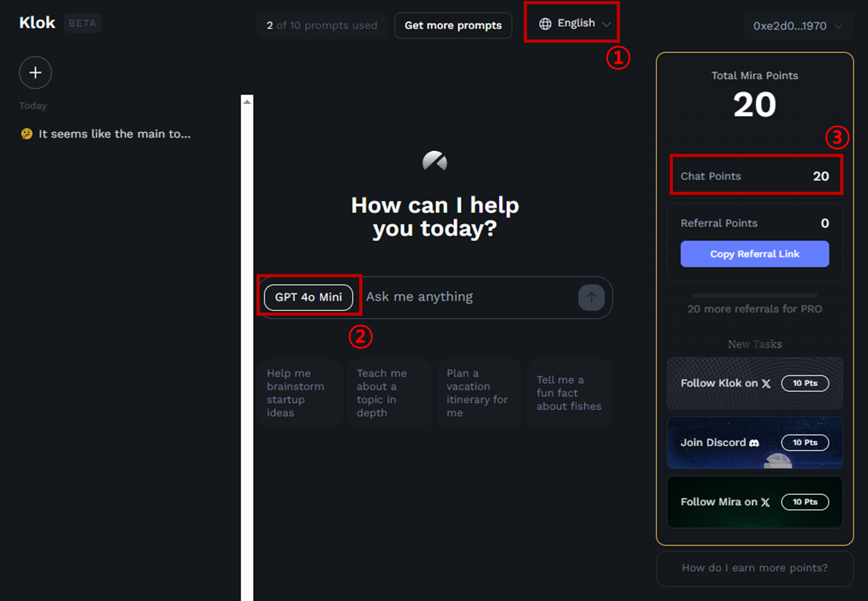Image resolution: width=868 pixels, height=601 pixels.
Task: Select Join Discord task
Action: (x=755, y=443)
